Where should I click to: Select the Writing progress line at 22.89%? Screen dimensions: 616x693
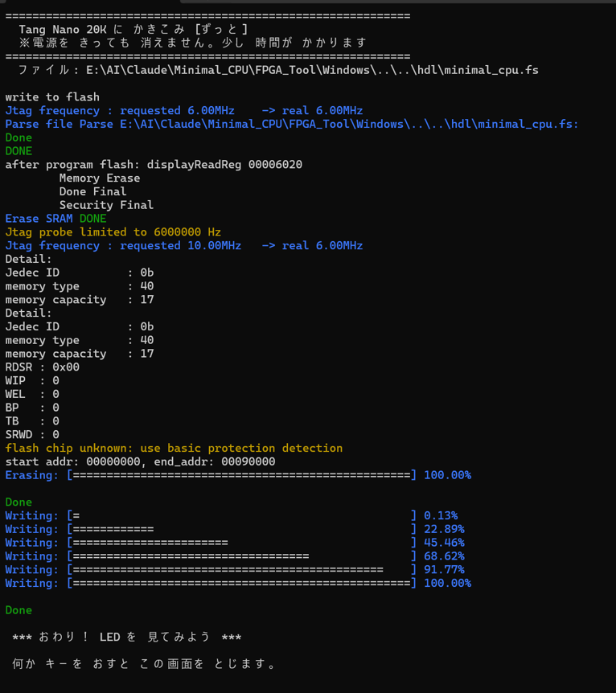tap(235, 529)
